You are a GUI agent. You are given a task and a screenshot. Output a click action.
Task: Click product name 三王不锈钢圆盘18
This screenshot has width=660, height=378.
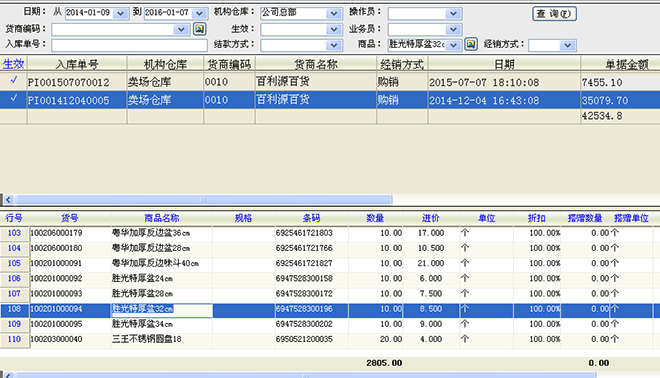[x=146, y=339]
